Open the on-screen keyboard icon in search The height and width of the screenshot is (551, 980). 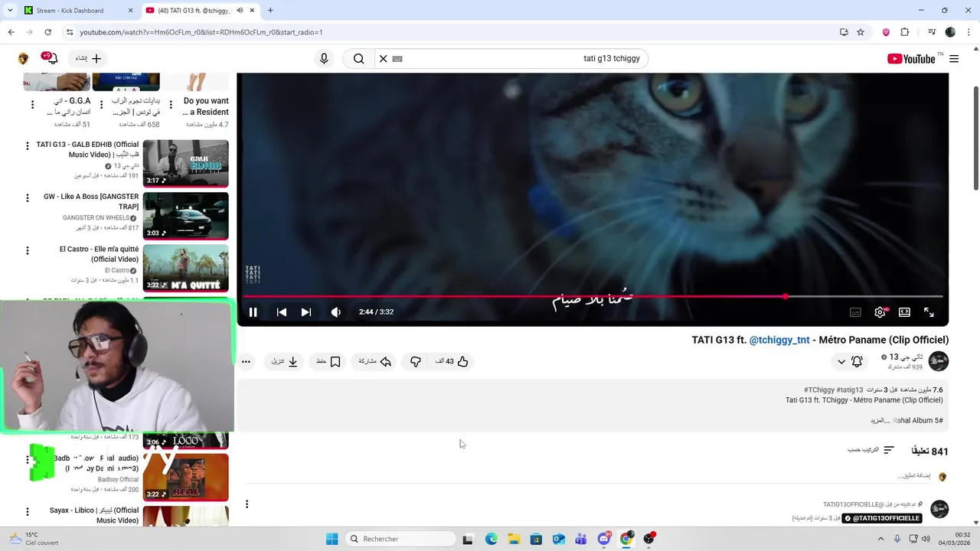click(x=397, y=59)
